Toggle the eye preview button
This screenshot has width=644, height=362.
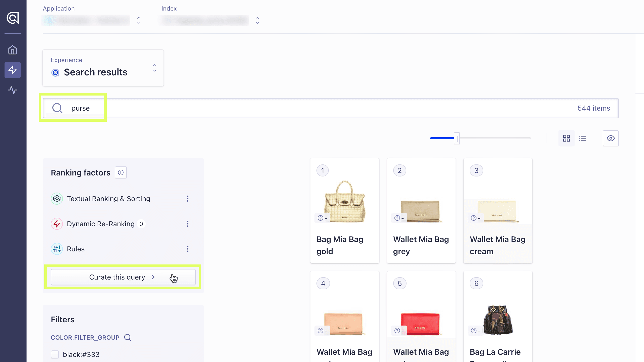pos(611,138)
